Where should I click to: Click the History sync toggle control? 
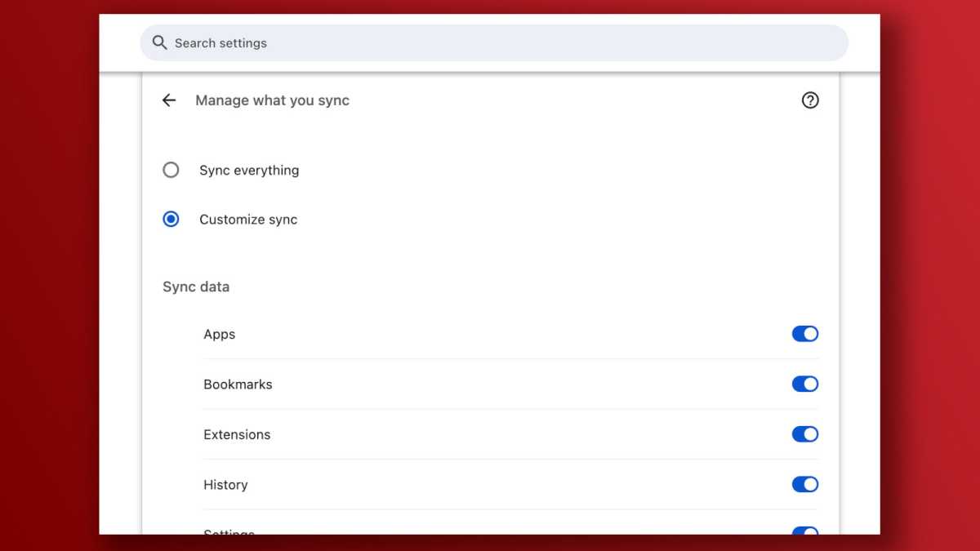pos(805,484)
